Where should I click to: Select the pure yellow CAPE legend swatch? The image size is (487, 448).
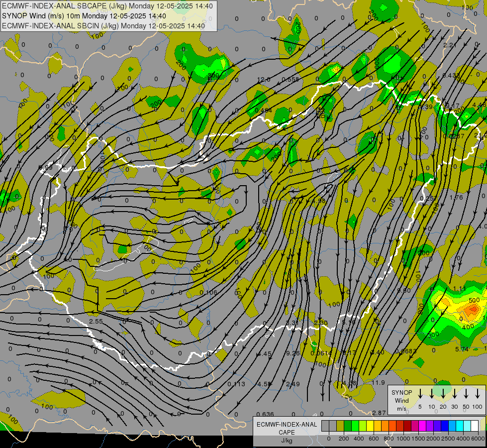click(370, 426)
